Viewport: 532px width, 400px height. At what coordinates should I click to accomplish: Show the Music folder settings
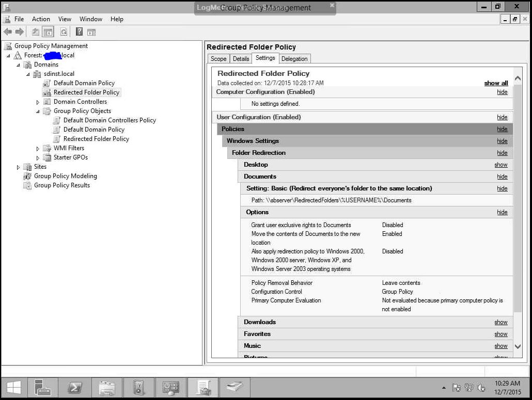[500, 346]
